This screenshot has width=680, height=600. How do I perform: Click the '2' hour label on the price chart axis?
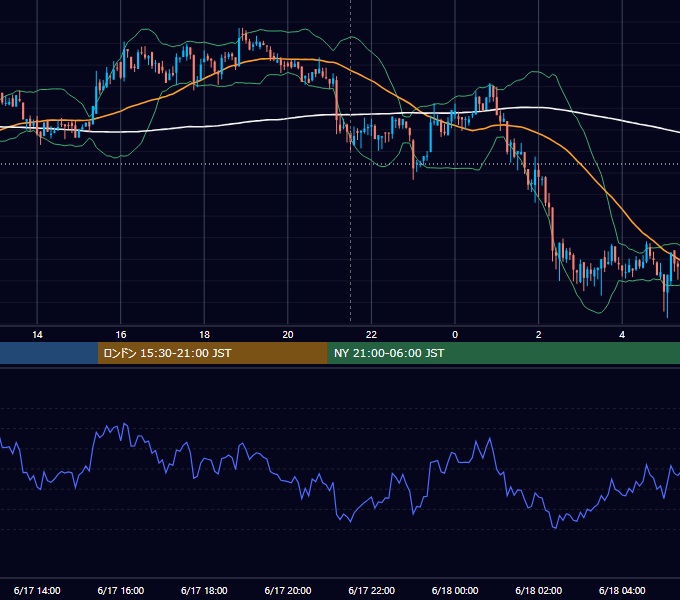pos(538,335)
